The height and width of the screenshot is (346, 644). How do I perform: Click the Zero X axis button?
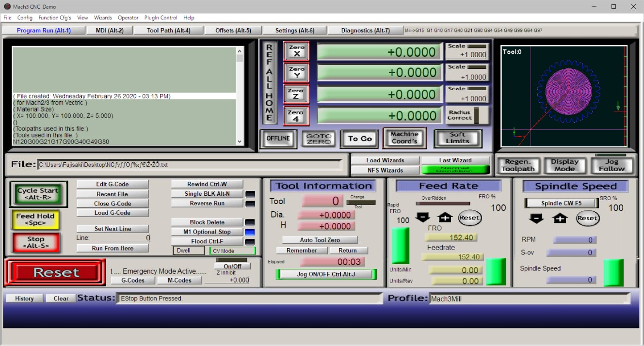click(296, 51)
